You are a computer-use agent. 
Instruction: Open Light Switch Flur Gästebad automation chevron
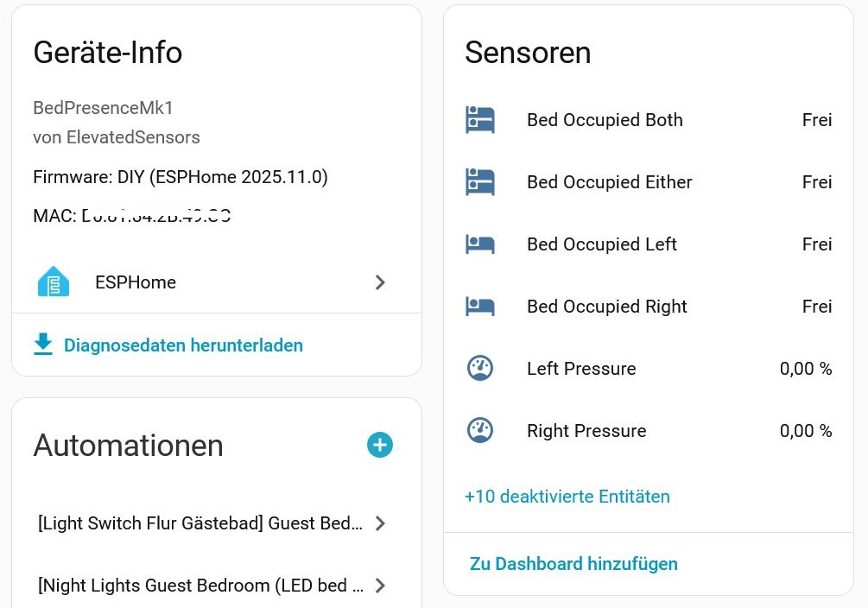click(x=380, y=523)
